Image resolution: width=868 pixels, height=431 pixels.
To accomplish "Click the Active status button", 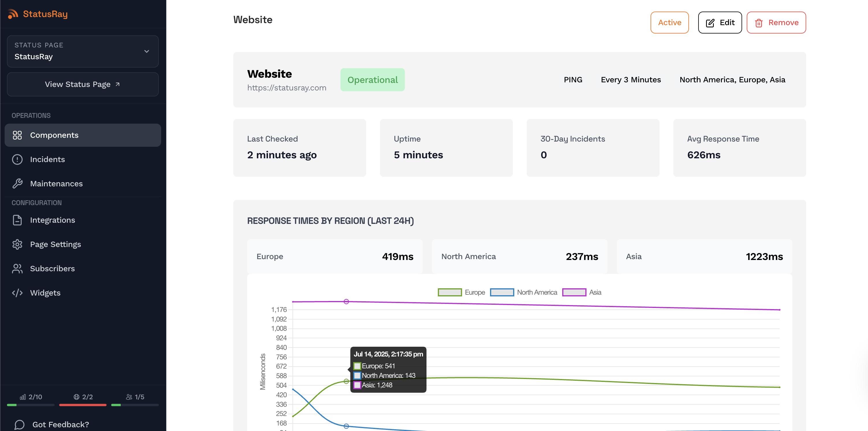I will (669, 23).
